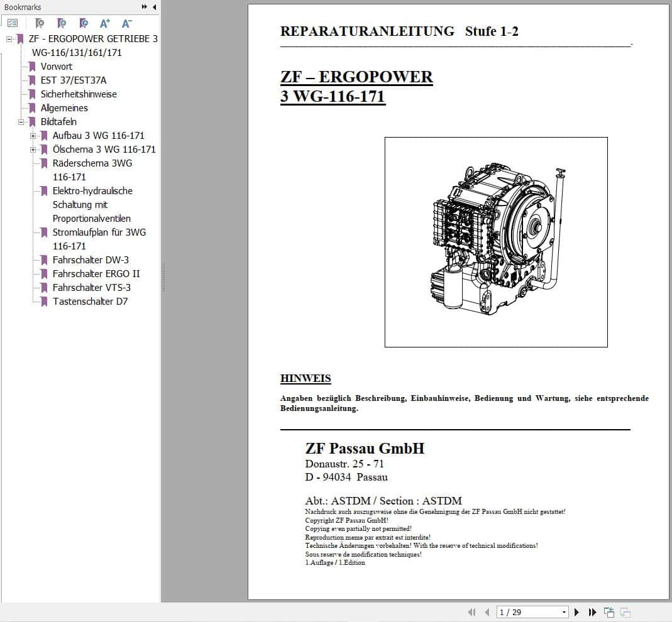
Task: Click the 3 WG-116-171 title line
Action: pos(333,96)
